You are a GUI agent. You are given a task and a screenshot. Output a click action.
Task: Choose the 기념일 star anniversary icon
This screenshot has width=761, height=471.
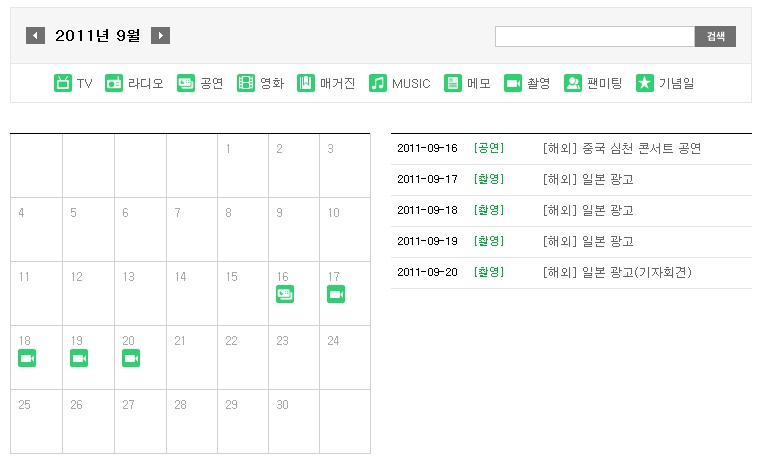coord(645,83)
